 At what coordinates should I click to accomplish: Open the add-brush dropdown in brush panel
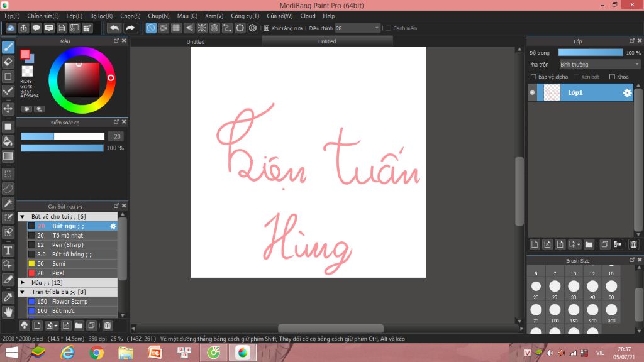coord(52,326)
